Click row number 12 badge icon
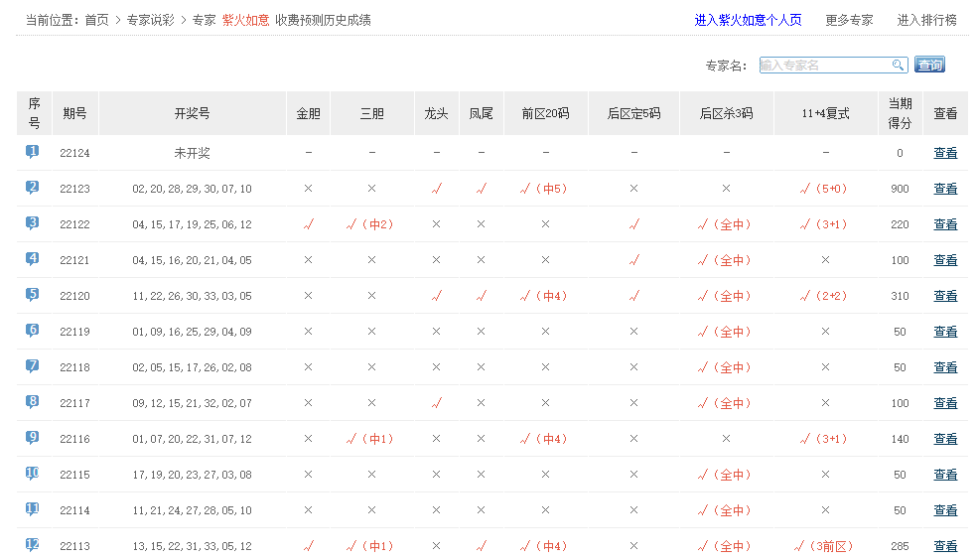The width and height of the screenshot is (977, 560). point(33,545)
